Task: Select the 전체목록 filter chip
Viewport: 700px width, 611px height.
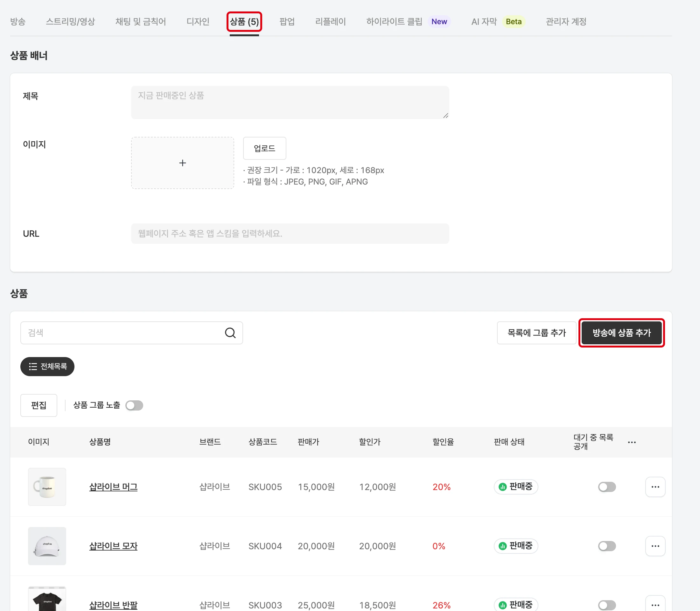Action: coord(47,367)
